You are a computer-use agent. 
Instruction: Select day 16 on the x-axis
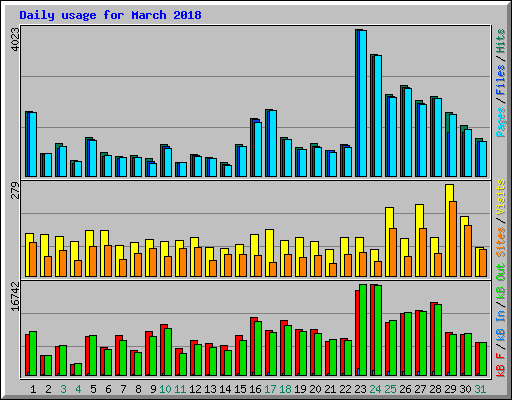[255, 389]
